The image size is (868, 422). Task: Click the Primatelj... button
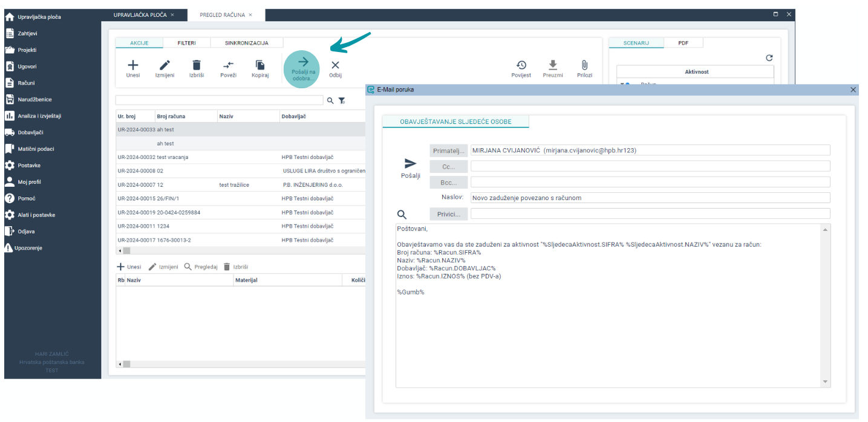448,151
